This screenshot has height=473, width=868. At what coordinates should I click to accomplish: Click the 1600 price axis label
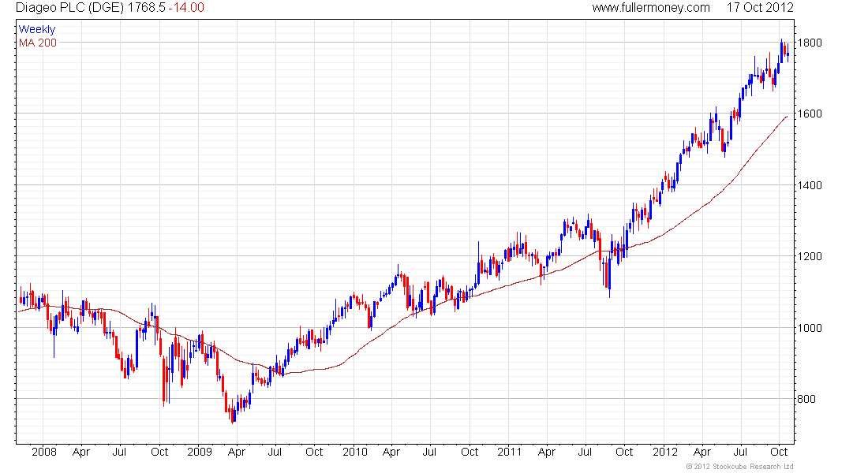[810, 114]
